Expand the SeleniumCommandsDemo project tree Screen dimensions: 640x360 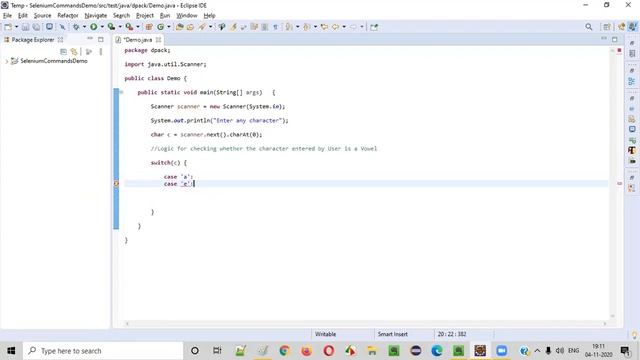point(7,61)
